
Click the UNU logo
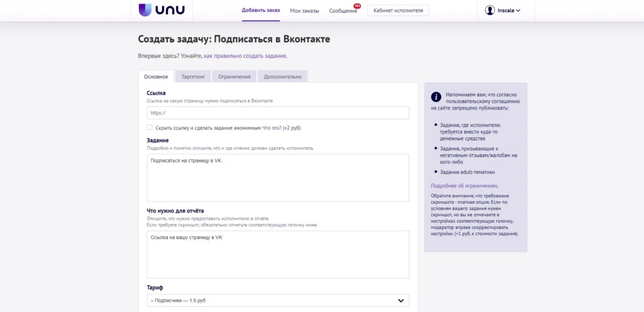[x=162, y=10]
